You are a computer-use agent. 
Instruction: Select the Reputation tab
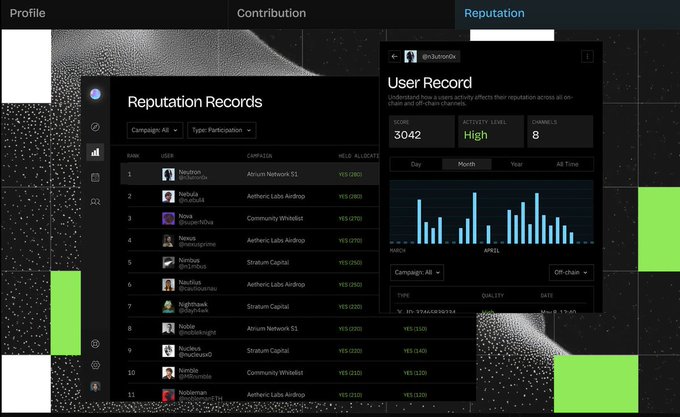494,13
